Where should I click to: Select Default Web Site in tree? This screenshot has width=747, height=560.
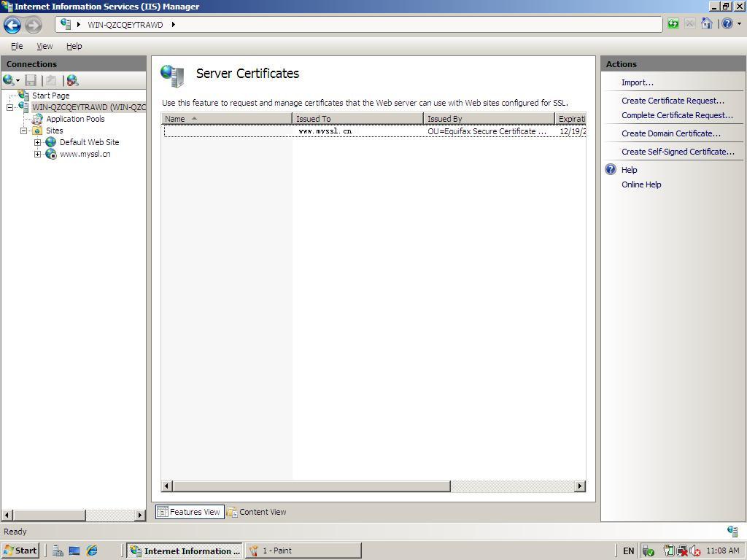tap(89, 142)
